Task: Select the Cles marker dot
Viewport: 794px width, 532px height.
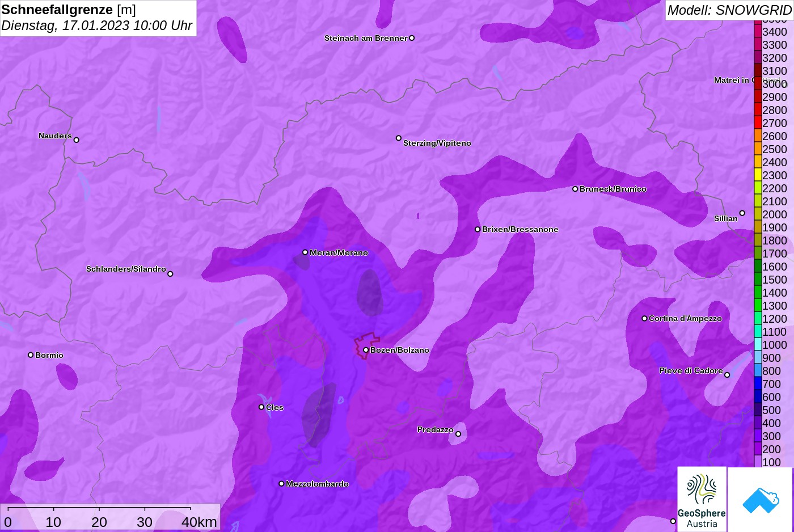Action: (261, 407)
